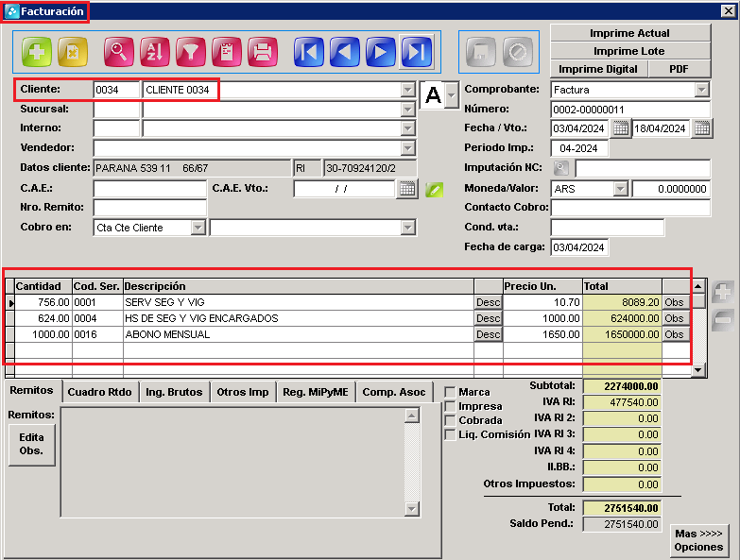
Task: Open the Cobro en Cta Cte Cliente dropdown
Action: click(198, 228)
